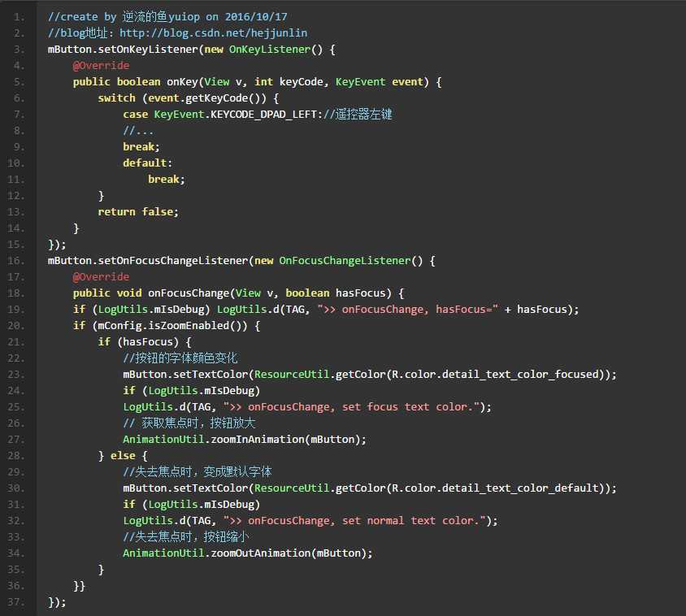Click line number 16 in the gutter
Image resolution: width=686 pixels, height=616 pixels.
click(x=16, y=261)
